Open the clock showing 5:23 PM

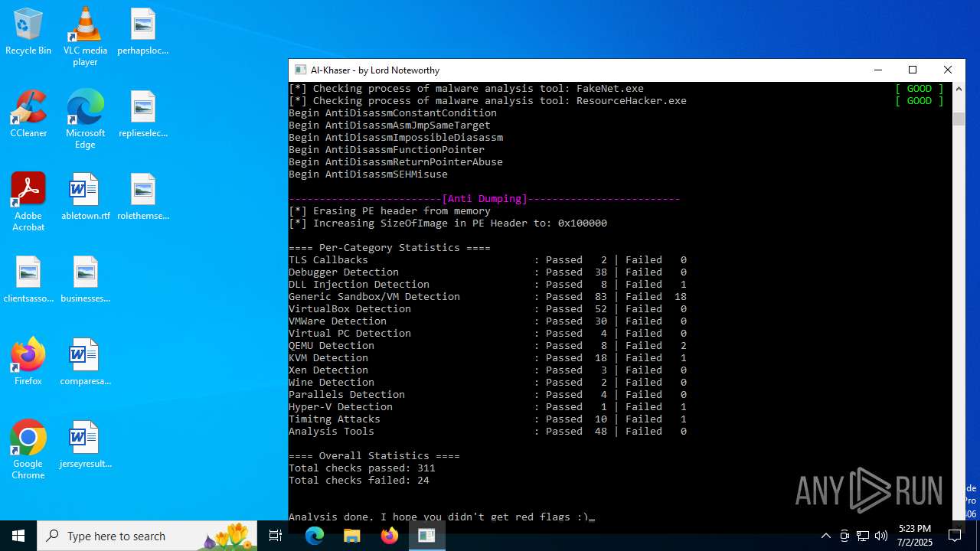pos(915,536)
